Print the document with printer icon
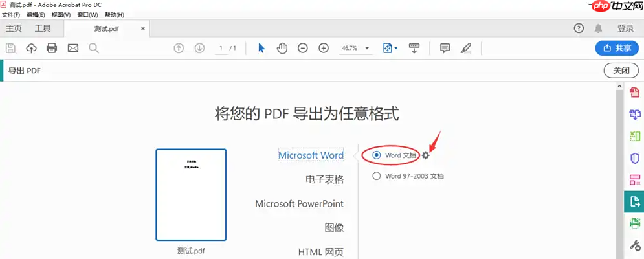The image size is (644, 259). click(52, 48)
